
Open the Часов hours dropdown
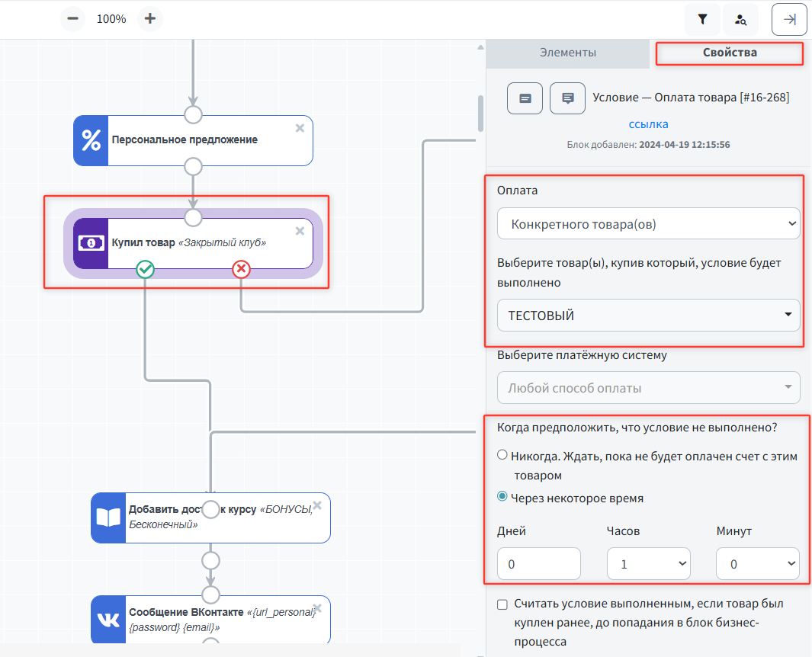pyautogui.click(x=648, y=565)
